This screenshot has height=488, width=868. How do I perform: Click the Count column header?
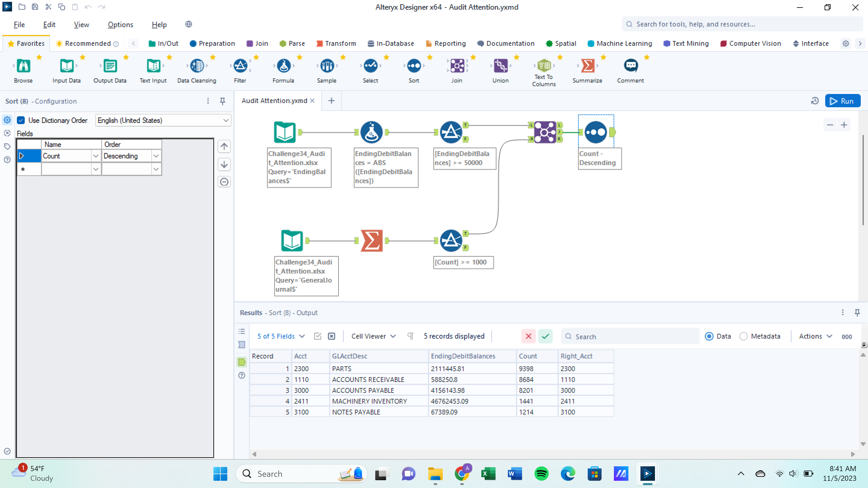(537, 356)
